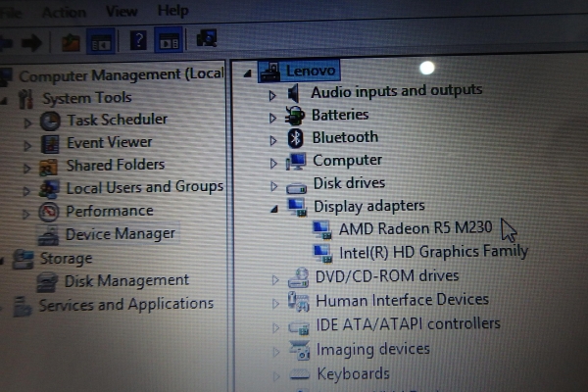The width and height of the screenshot is (588, 392).
Task: Click the Event Viewer icon
Action: (x=50, y=144)
